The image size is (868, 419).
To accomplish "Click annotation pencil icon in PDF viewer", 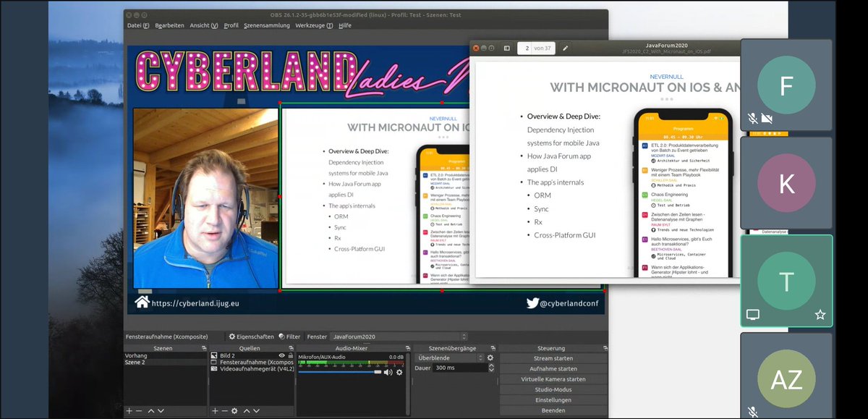I will click(x=566, y=48).
